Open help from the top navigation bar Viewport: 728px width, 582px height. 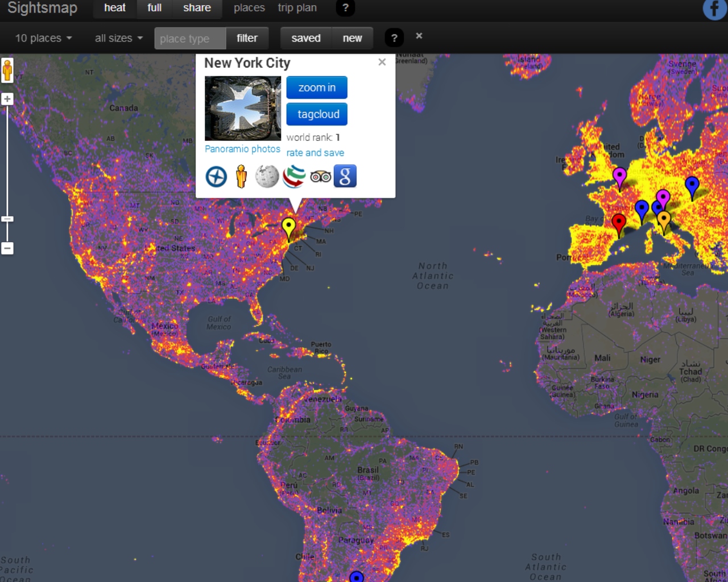[345, 8]
